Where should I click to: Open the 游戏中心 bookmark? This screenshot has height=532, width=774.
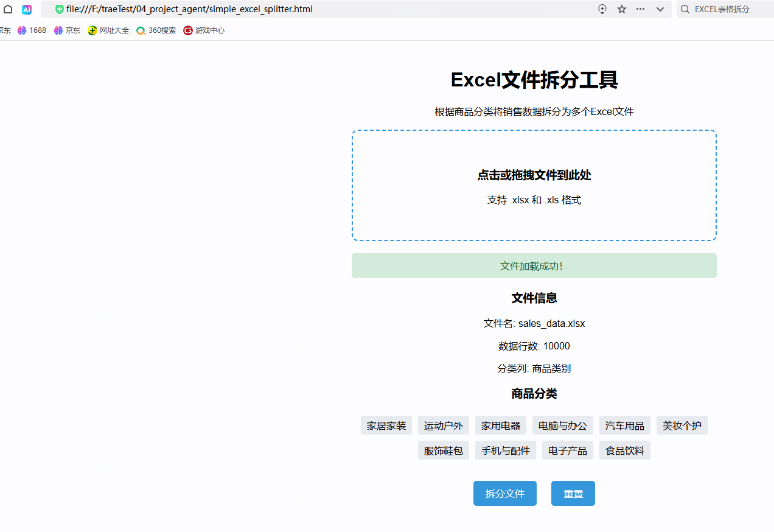(204, 30)
